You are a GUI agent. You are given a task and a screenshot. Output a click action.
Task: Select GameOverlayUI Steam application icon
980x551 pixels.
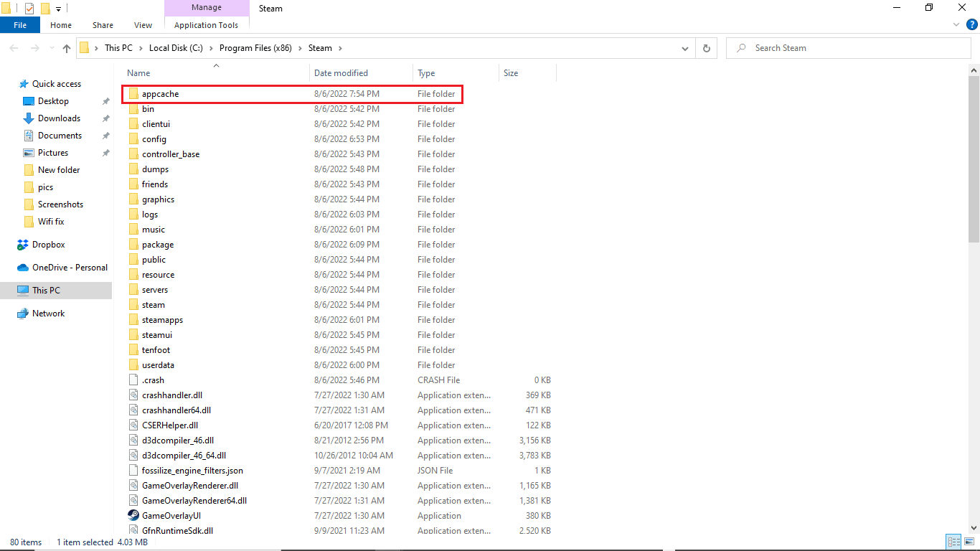tap(133, 516)
